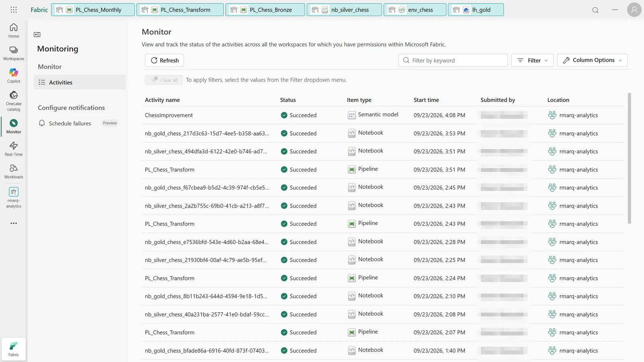Click the Refresh button
The image size is (644, 362).
(x=164, y=60)
